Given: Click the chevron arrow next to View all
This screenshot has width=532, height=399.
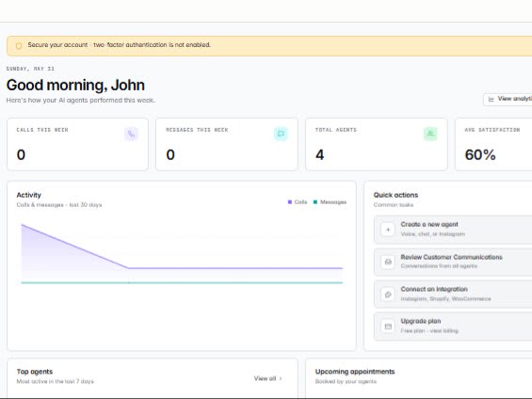Looking at the screenshot, I should point(281,378).
